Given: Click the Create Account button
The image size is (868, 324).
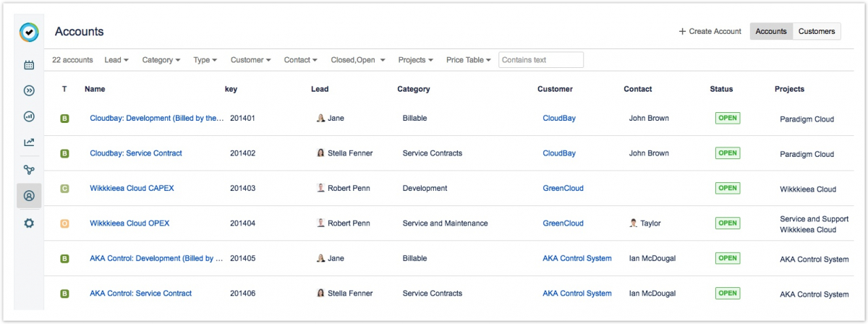Looking at the screenshot, I should (710, 31).
